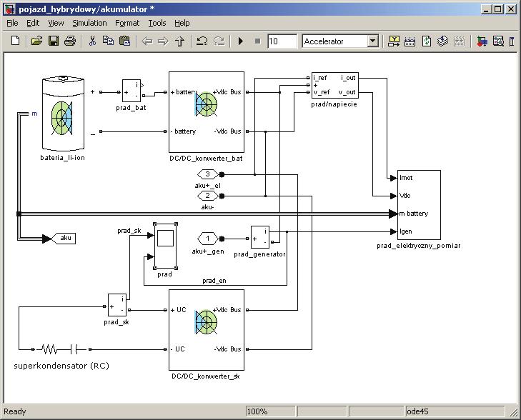This screenshot has width=521, height=420.
Task: Save the model with floppy icon
Action: pos(54,41)
